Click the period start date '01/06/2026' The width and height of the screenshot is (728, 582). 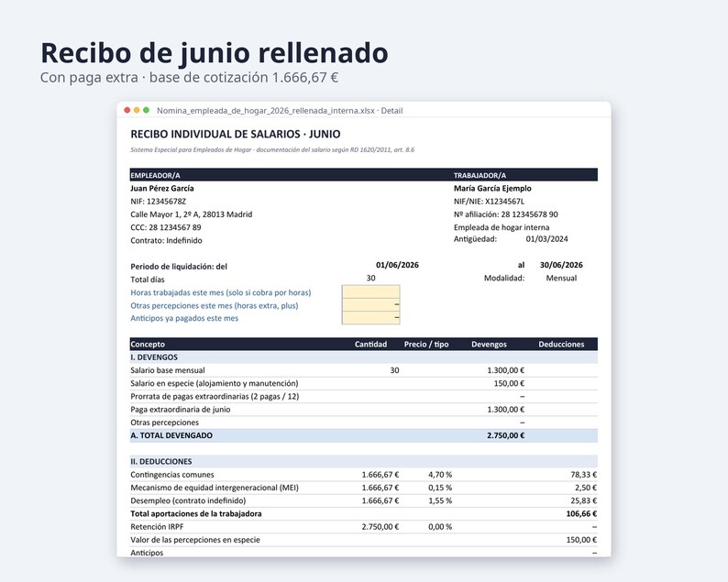pos(397,265)
